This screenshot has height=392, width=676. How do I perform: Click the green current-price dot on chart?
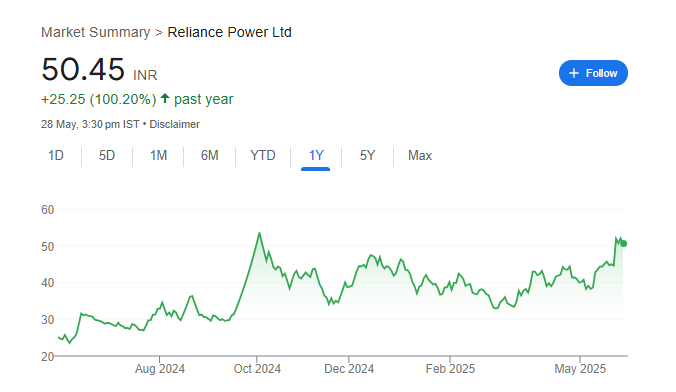(x=623, y=244)
